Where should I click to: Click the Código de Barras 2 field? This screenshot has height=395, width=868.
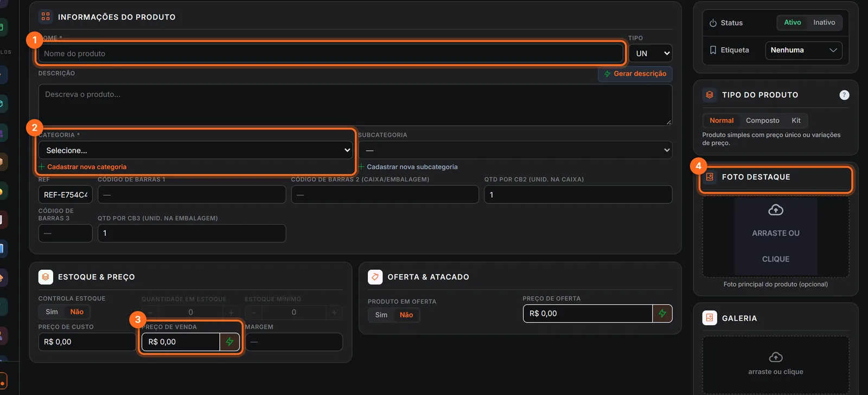pos(385,195)
